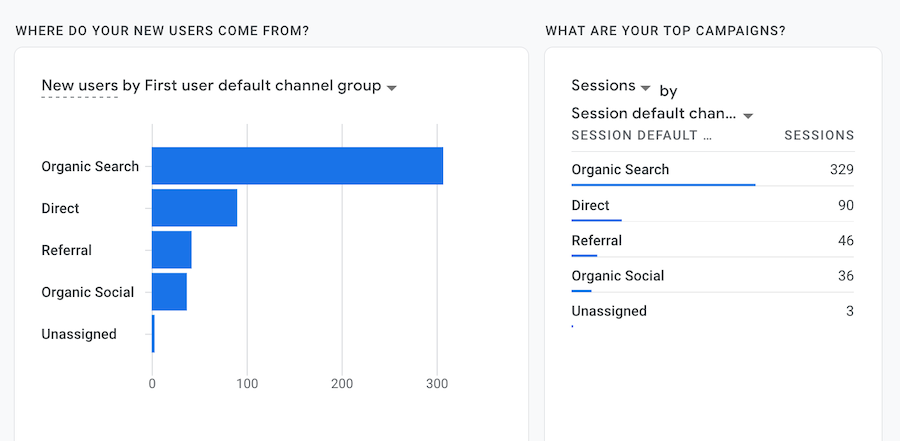Click the Organic Search bar in the chart
Viewport: 900px width, 441px height.
click(297, 166)
